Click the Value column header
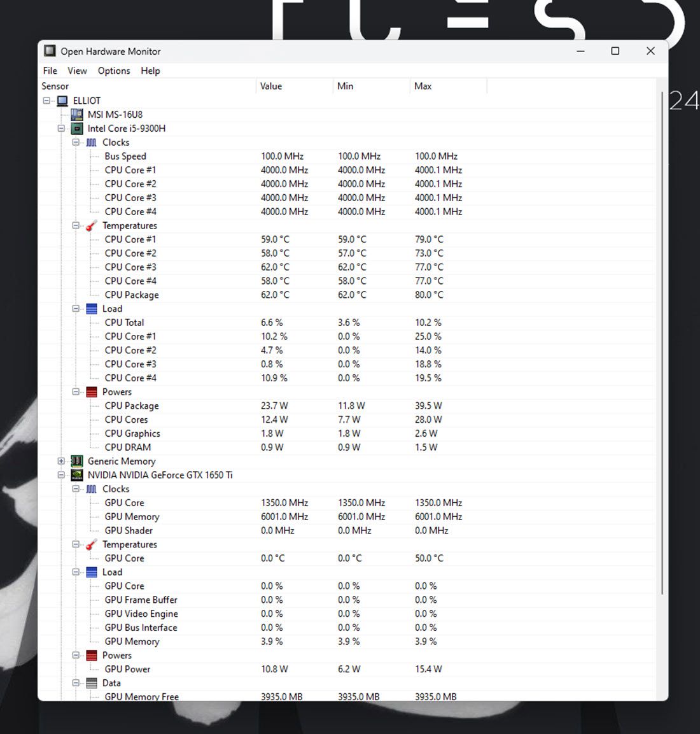Viewport: 700px width, 734px height. pyautogui.click(x=294, y=86)
